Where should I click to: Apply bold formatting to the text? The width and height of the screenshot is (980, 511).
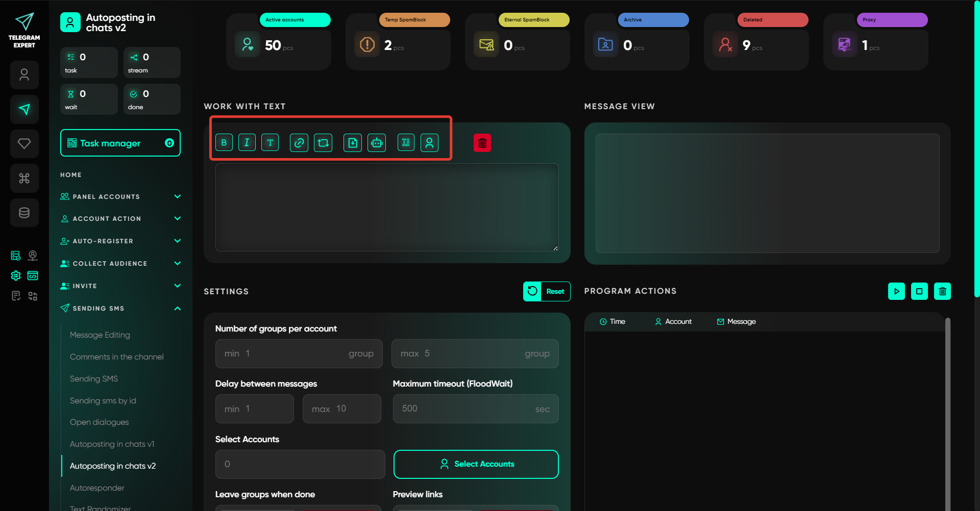(x=224, y=143)
